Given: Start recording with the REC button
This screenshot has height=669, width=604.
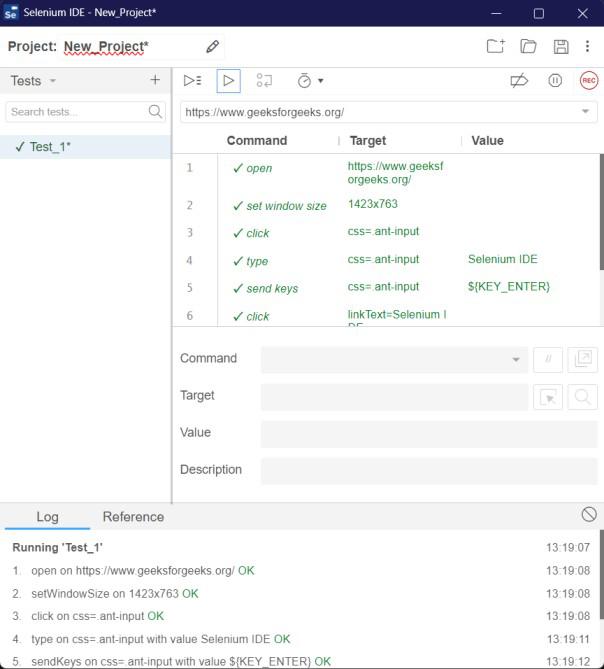Looking at the screenshot, I should (589, 81).
